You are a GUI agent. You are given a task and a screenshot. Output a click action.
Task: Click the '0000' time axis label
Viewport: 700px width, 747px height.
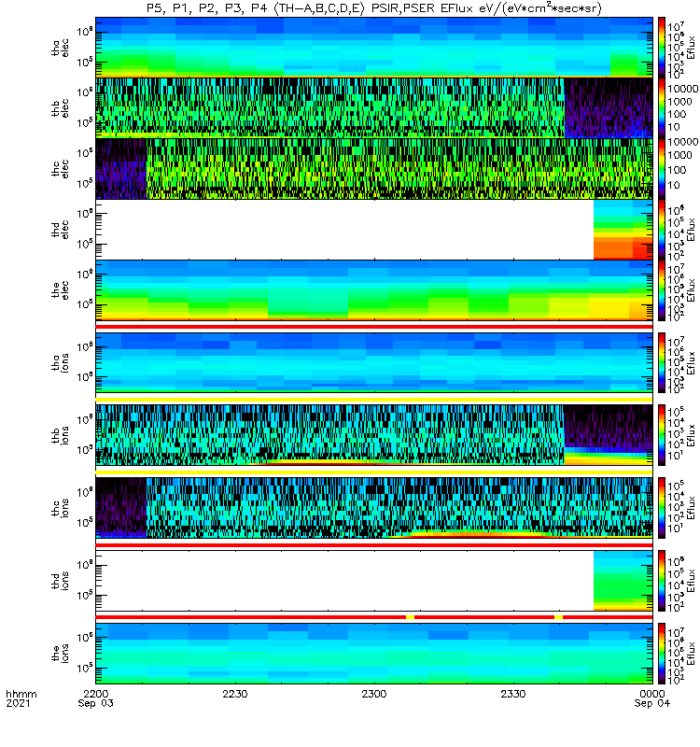coord(651,694)
